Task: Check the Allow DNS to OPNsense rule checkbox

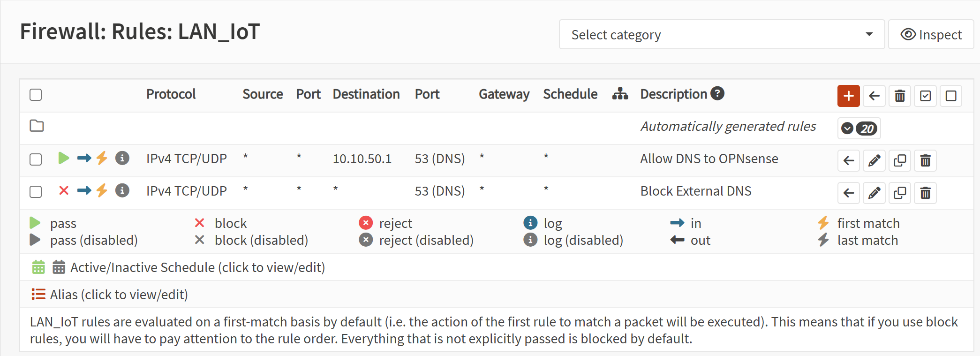Action: [36, 159]
